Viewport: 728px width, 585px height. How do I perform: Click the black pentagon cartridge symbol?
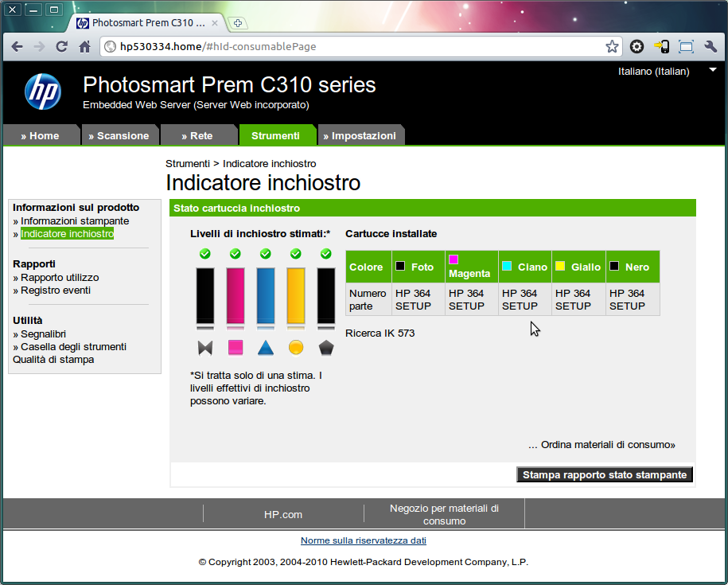[x=326, y=347]
